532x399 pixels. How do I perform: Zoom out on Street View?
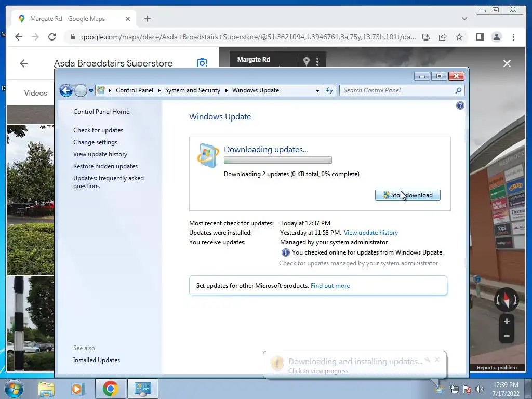pyautogui.click(x=507, y=336)
